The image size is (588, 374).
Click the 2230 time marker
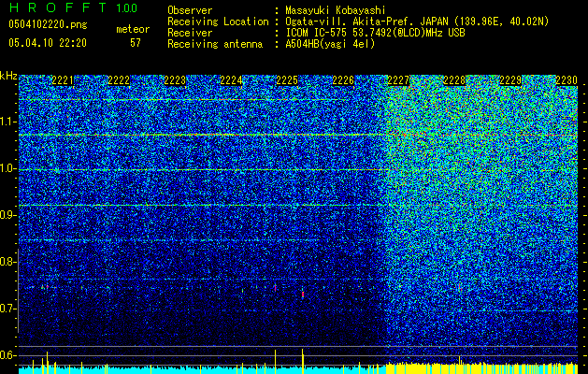(566, 80)
